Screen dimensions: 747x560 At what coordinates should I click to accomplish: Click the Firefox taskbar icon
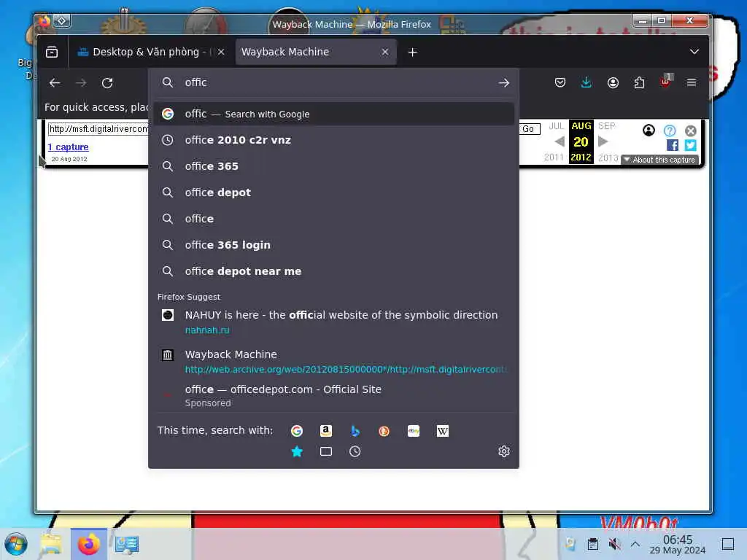[x=88, y=544]
